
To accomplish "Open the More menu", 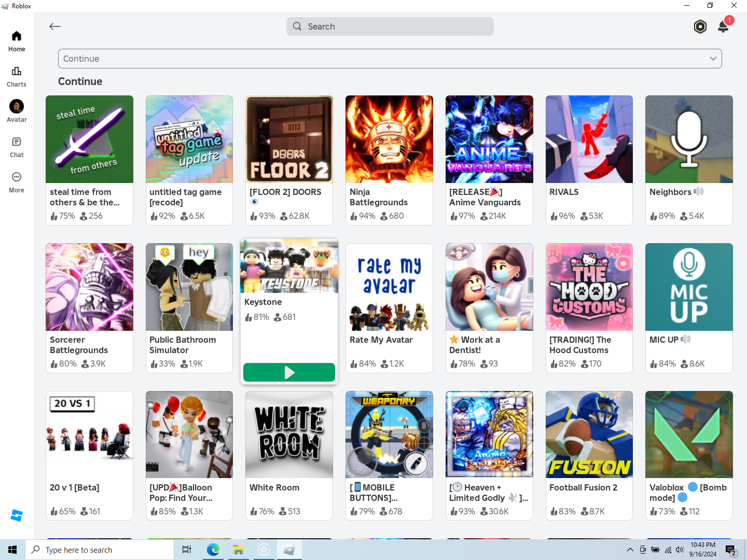I will (17, 183).
